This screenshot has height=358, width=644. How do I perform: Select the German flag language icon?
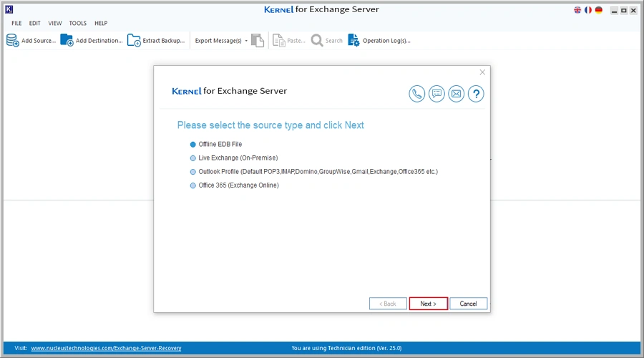tap(598, 10)
